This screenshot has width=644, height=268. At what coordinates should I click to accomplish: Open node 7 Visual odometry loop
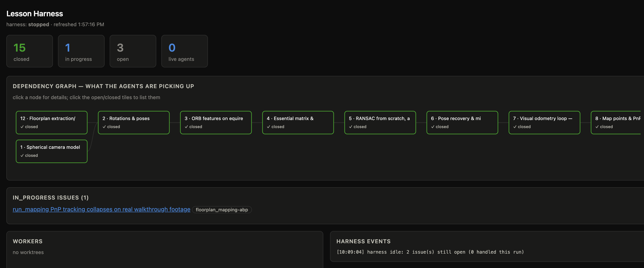pos(544,123)
